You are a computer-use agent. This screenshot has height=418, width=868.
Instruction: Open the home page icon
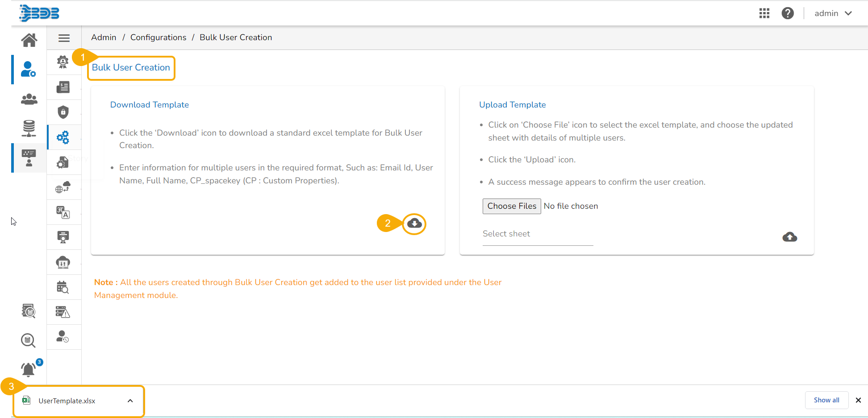pyautogui.click(x=29, y=40)
